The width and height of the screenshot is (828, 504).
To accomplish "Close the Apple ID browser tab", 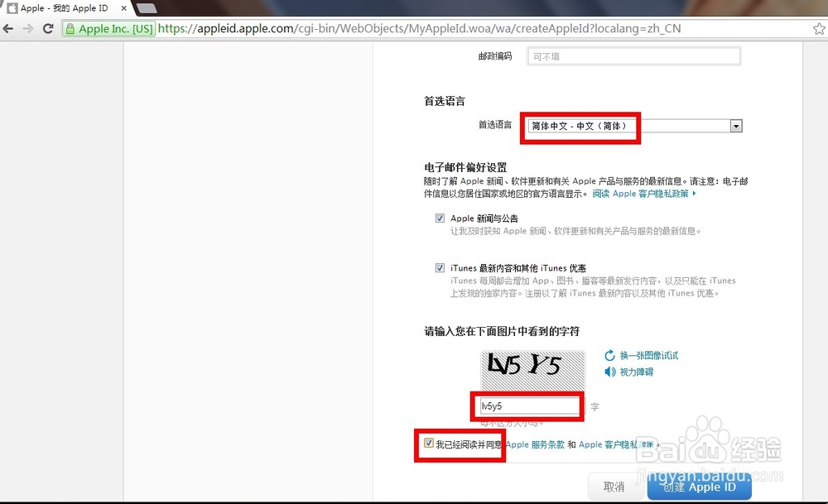I will 123,8.
